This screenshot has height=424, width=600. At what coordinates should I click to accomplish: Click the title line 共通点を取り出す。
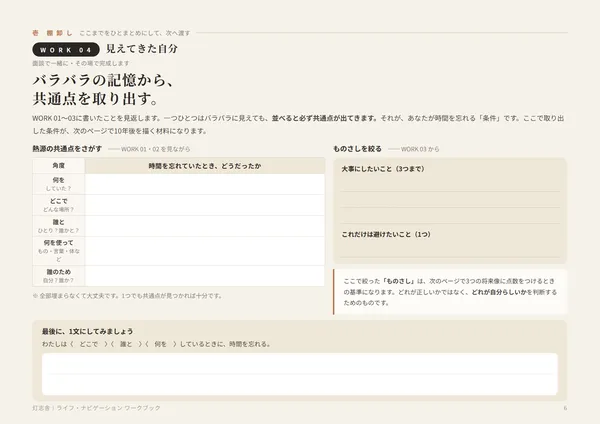click(95, 99)
